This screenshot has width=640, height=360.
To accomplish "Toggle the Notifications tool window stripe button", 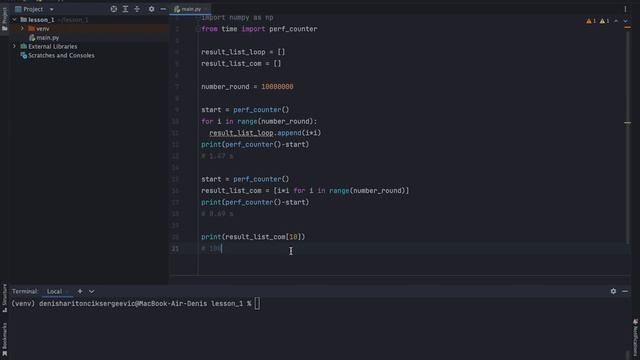I will (636, 337).
